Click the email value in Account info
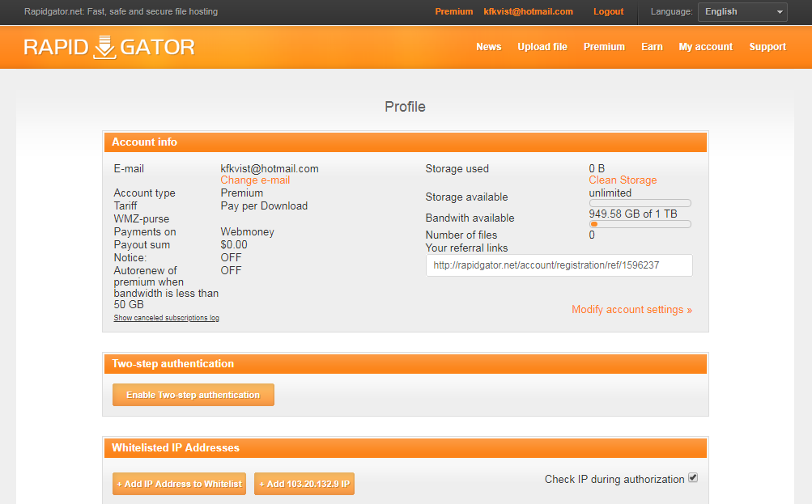Image resolution: width=812 pixels, height=504 pixels. click(270, 169)
